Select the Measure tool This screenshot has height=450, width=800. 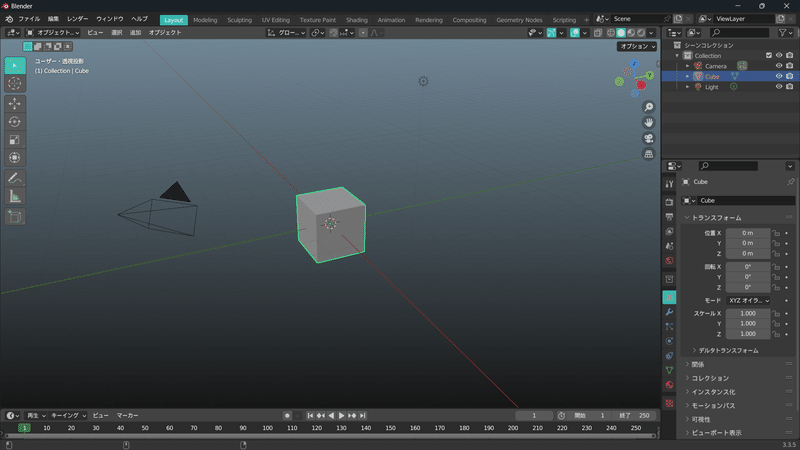15,196
